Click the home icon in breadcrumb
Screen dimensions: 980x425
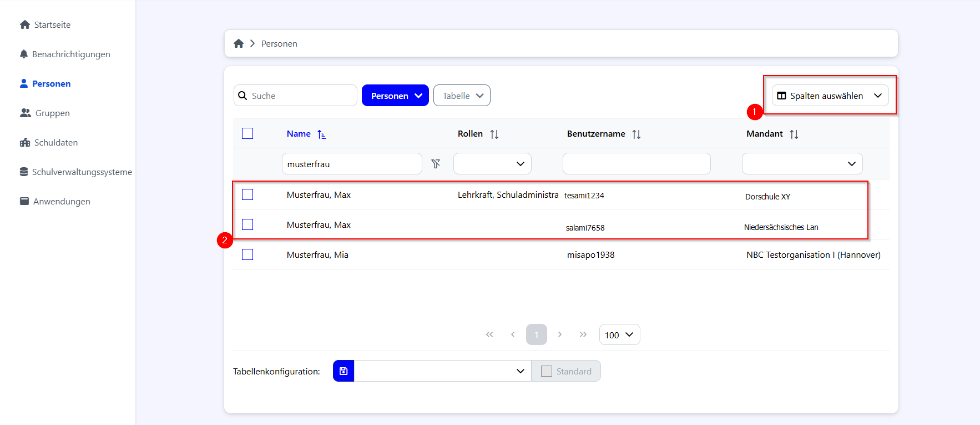pos(239,43)
